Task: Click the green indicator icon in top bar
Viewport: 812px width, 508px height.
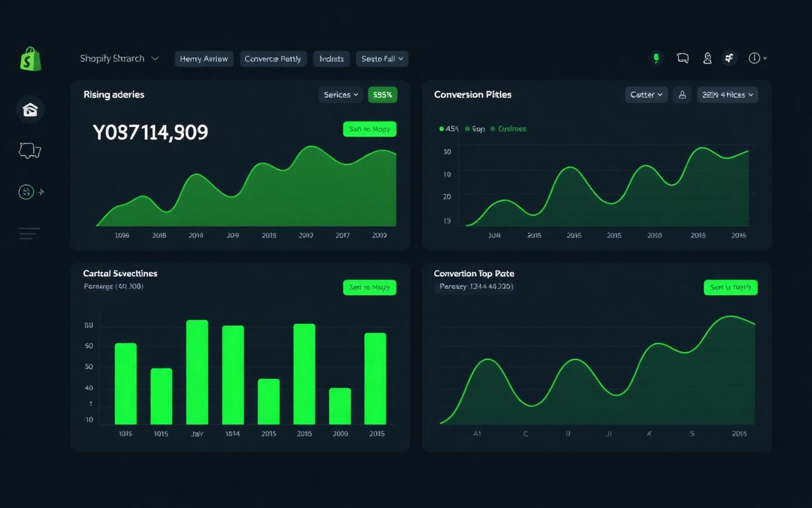Action: pos(657,58)
